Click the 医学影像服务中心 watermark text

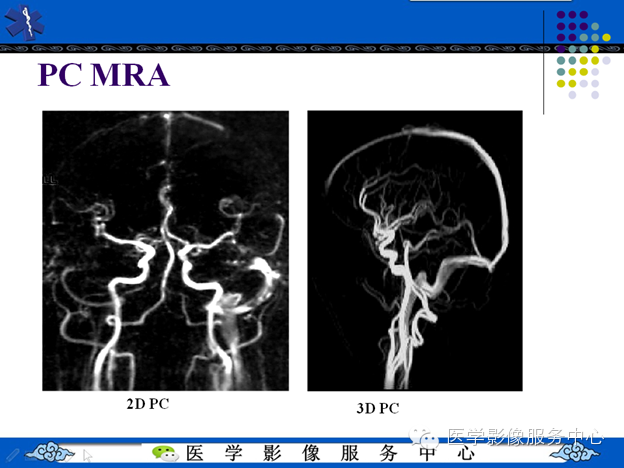tap(525, 437)
